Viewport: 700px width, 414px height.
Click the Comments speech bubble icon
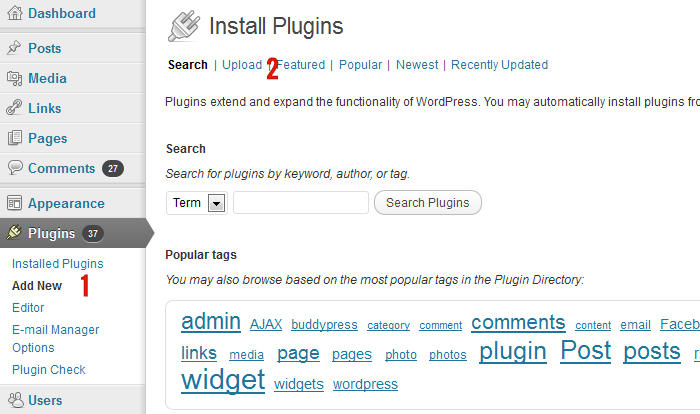pos(15,167)
